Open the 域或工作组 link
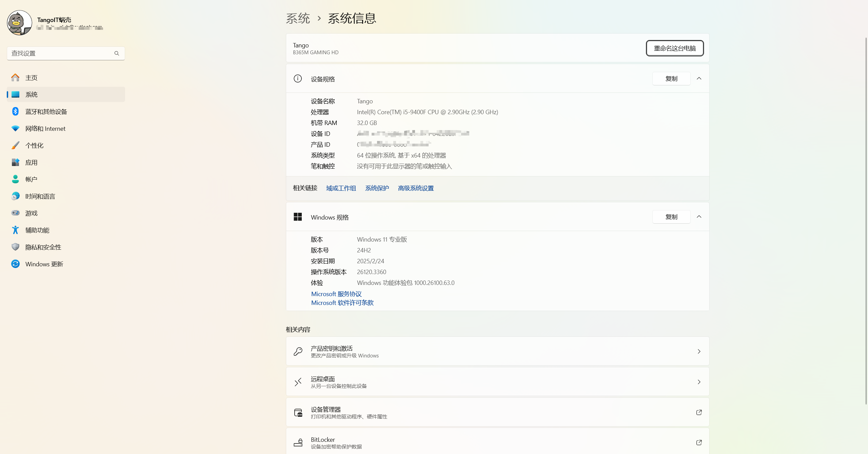Viewport: 868px width, 454px height. (341, 188)
